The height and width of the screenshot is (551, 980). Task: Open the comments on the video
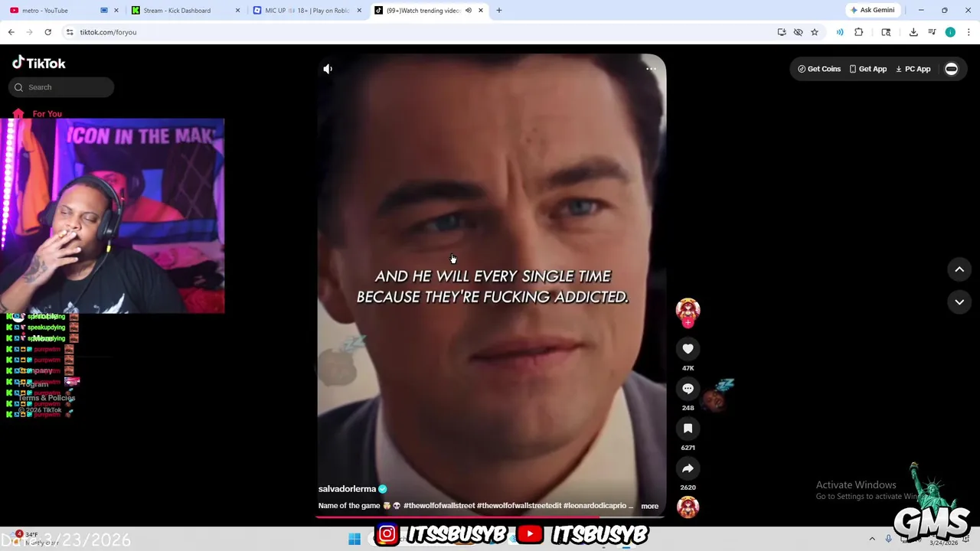coord(688,389)
